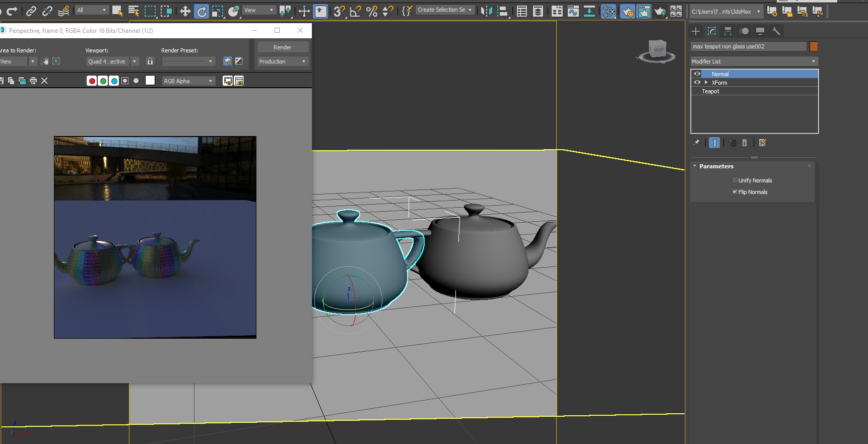868x444 pixels.
Task: Open Render Setup teapot icon in main toolbar
Action: tap(628, 11)
